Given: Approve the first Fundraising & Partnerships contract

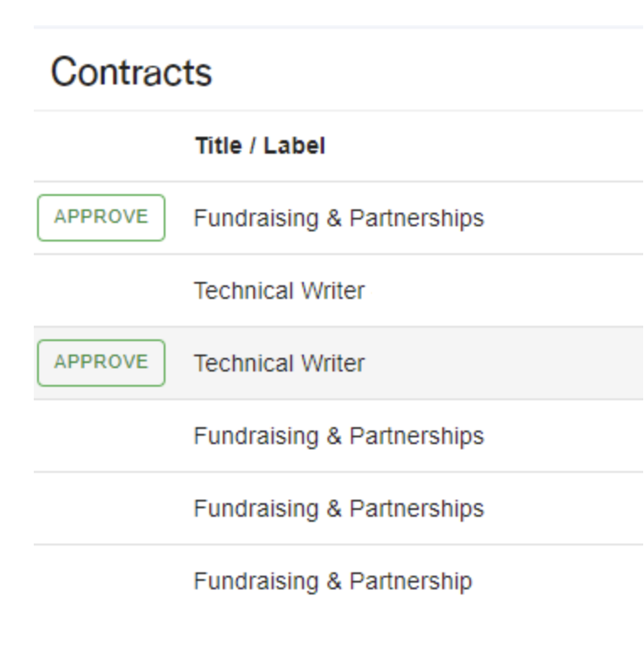Looking at the screenshot, I should coord(101,218).
